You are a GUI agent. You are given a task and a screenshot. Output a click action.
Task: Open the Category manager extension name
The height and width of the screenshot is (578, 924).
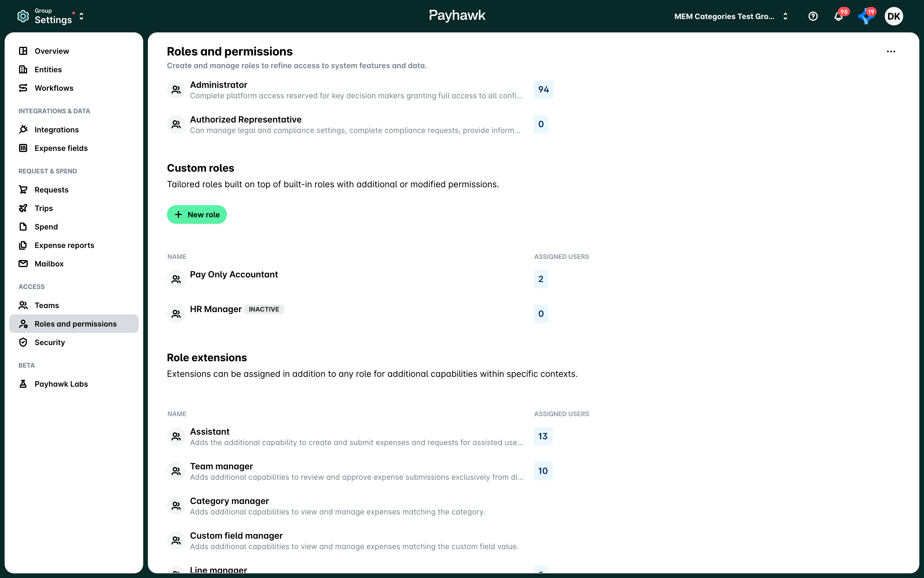(229, 501)
